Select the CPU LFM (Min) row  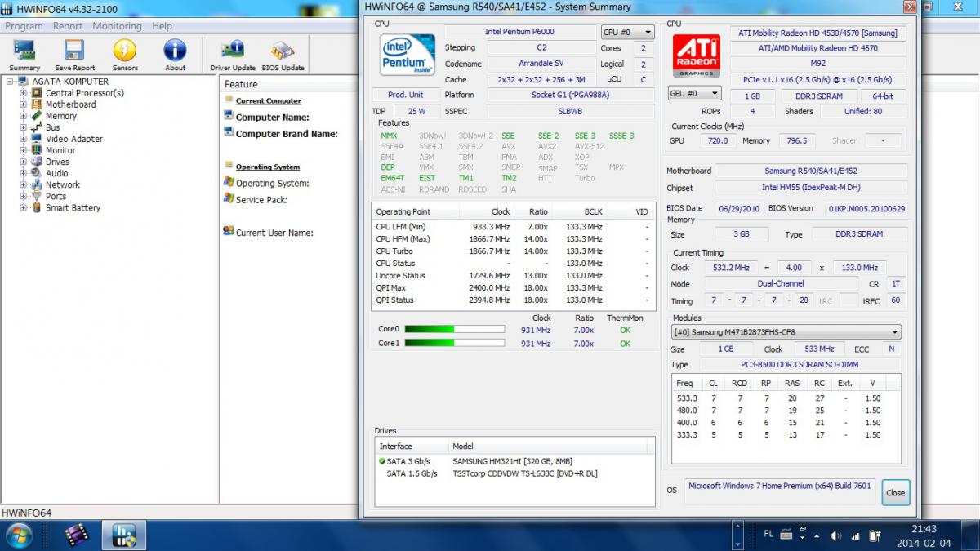tap(514, 227)
